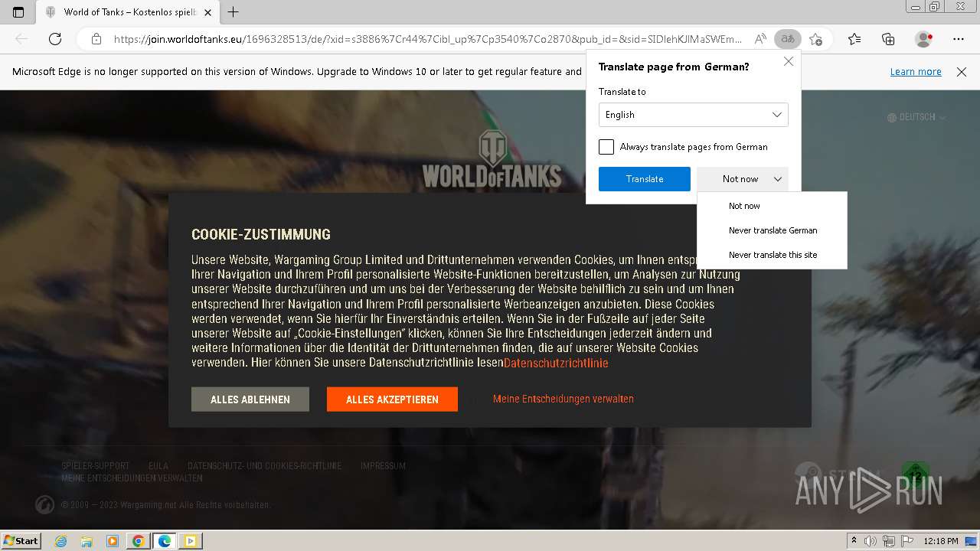Open the Favorites list
This screenshot has height=551, width=980.
(x=854, y=39)
